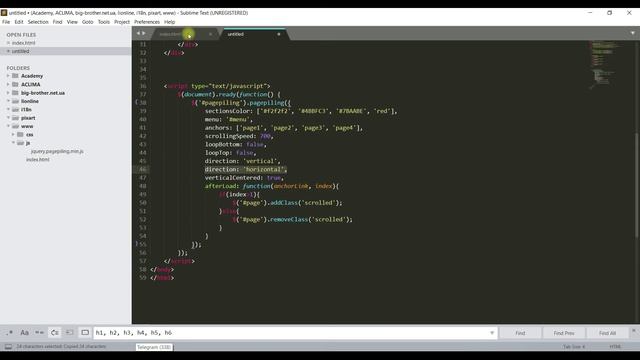
Task: Open index.html under www folder
Action: point(38,160)
